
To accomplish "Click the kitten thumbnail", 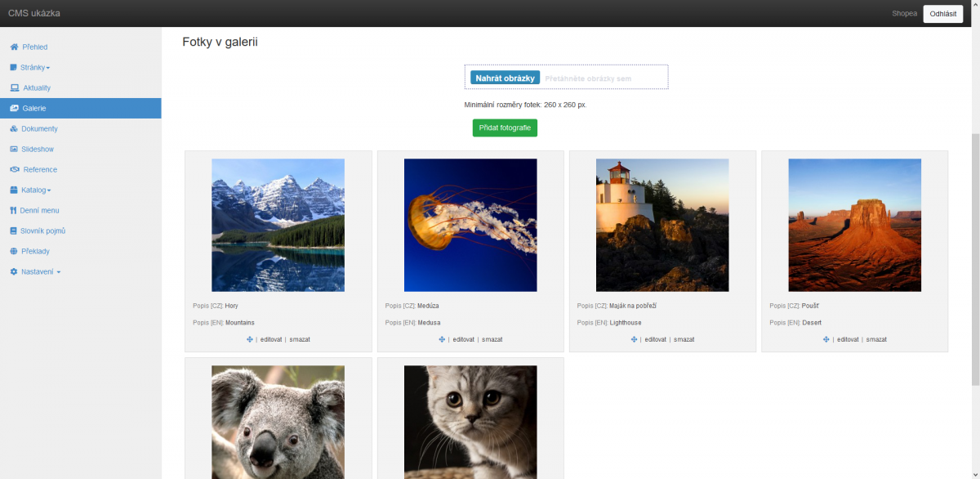I will (x=470, y=422).
